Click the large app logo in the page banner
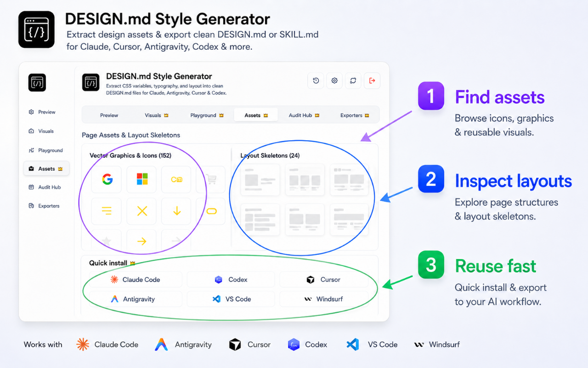The image size is (588, 368). [36, 30]
